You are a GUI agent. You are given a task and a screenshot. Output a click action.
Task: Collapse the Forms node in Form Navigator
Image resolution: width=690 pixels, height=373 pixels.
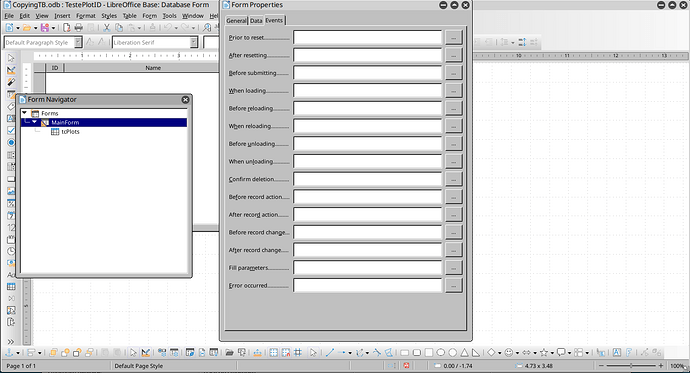pyautogui.click(x=25, y=113)
